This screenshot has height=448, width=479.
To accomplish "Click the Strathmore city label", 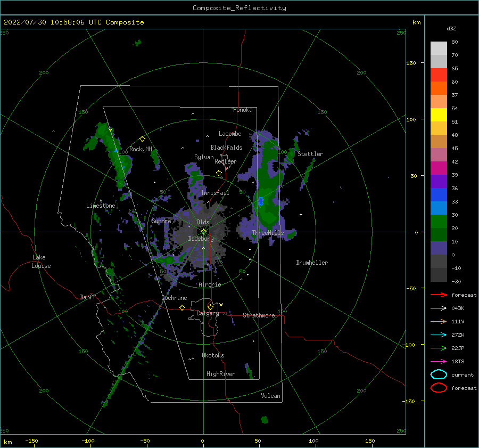I will tap(259, 315).
